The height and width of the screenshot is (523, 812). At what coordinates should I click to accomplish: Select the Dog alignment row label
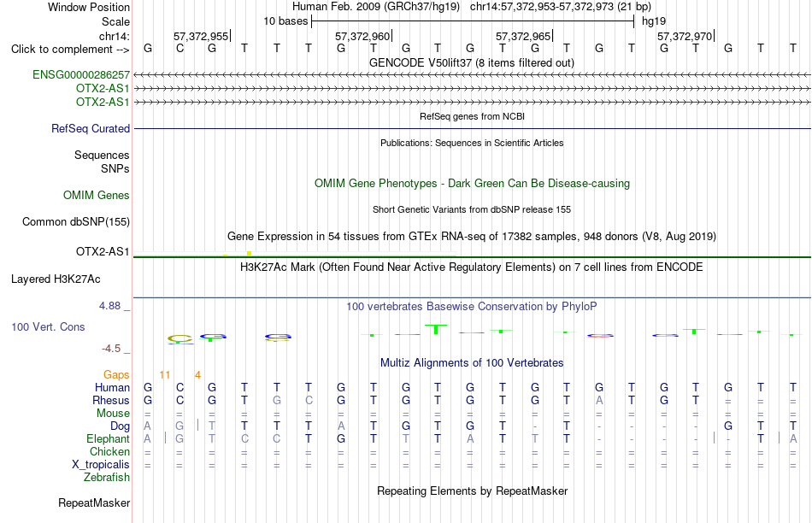pyautogui.click(x=121, y=426)
